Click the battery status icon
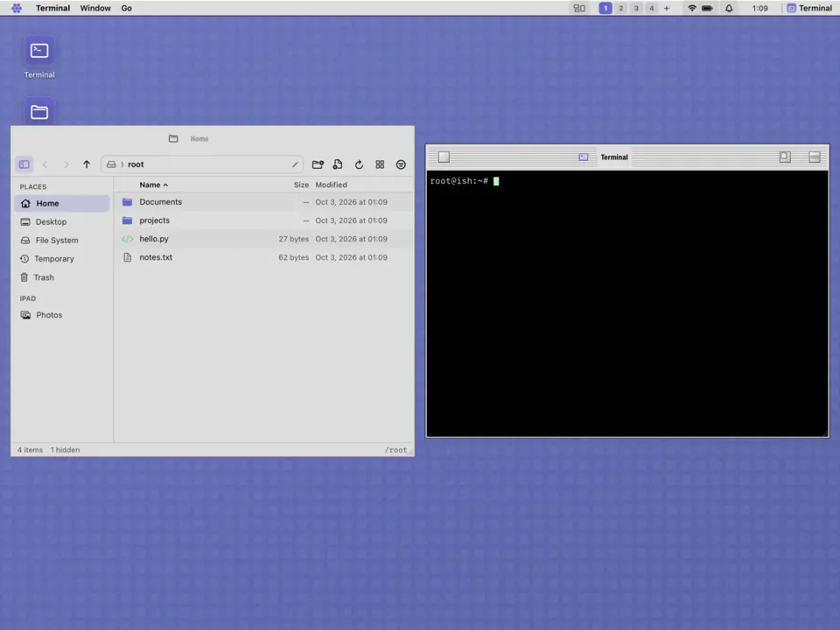 click(x=707, y=8)
